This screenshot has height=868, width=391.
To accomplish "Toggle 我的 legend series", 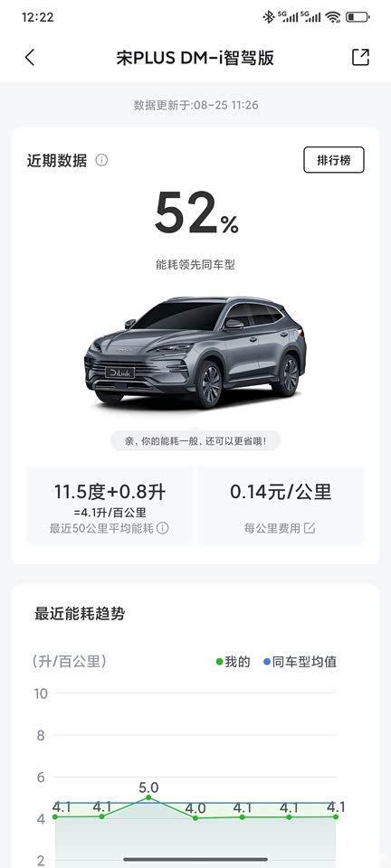I will pos(234,662).
